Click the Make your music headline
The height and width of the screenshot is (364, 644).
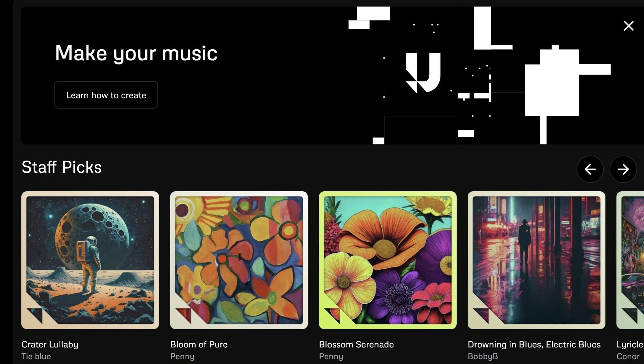point(136,53)
